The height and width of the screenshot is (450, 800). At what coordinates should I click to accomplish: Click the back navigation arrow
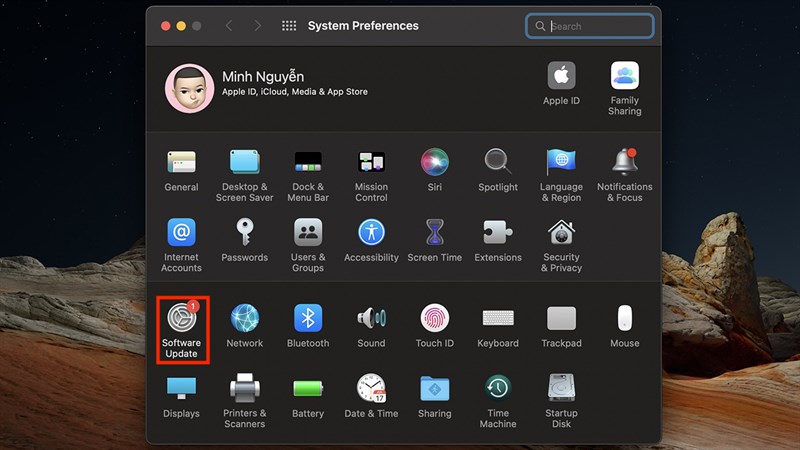pos(229,26)
